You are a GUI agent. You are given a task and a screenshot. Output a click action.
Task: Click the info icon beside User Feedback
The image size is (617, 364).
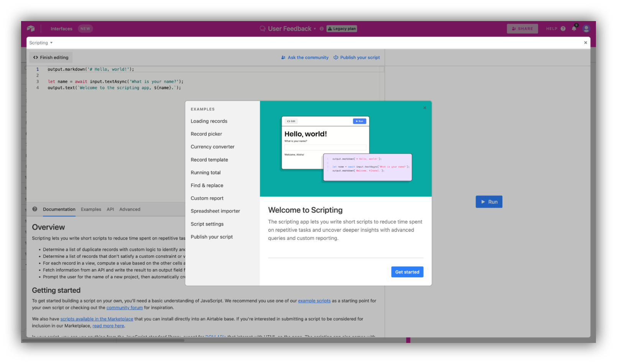coord(322,29)
